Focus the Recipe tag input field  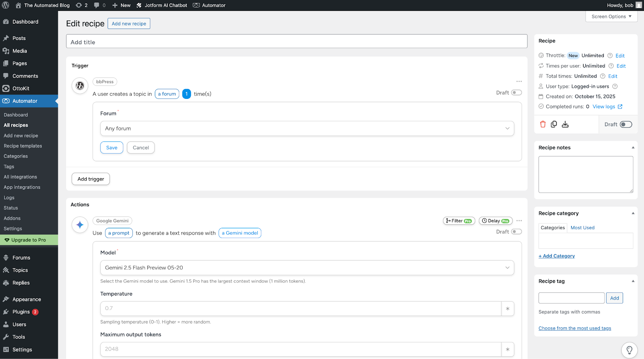click(572, 298)
